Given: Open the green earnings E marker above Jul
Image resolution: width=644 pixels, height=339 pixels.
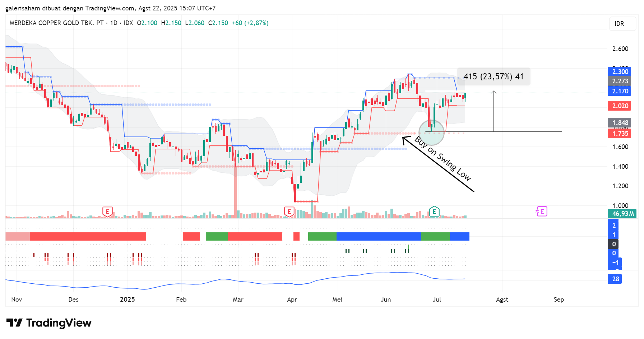Looking at the screenshot, I should pyautogui.click(x=434, y=212).
